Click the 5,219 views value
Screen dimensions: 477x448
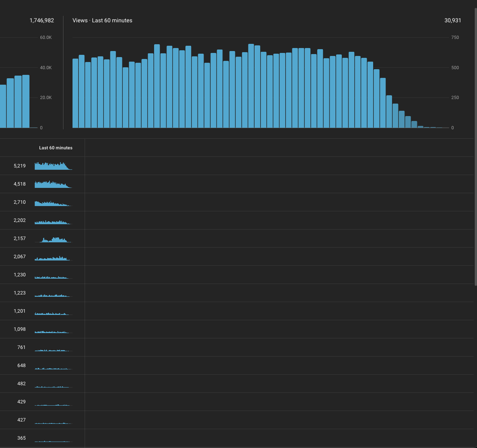point(19,166)
